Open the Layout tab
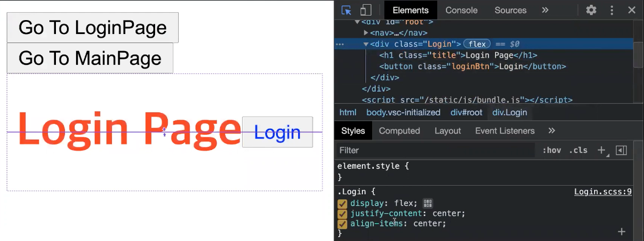This screenshot has width=644, height=241. (448, 131)
